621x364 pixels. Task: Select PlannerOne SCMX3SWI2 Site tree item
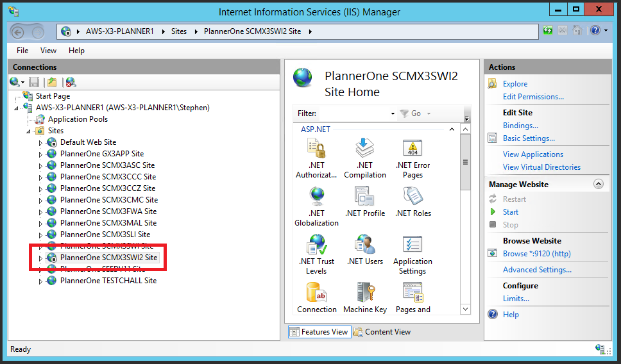point(108,258)
